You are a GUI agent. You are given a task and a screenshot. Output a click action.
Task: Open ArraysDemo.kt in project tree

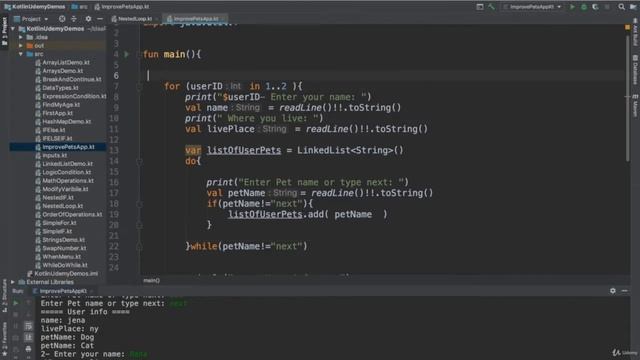(x=62, y=71)
